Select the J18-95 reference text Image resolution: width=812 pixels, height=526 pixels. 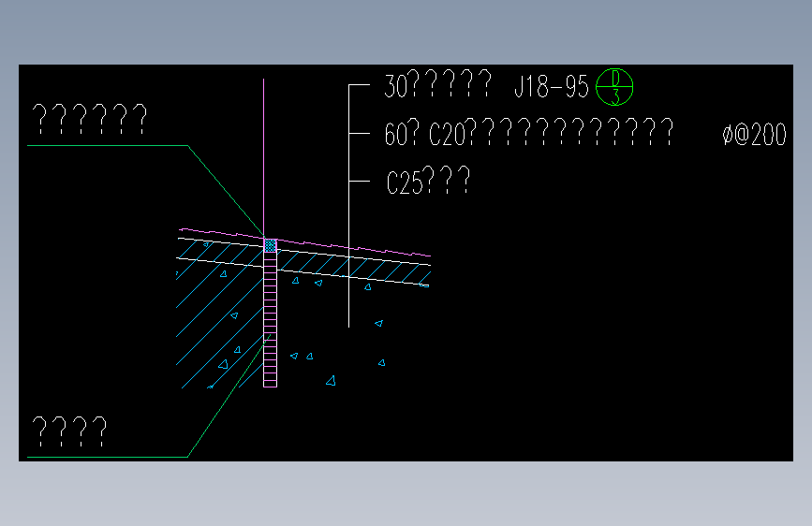coord(552,86)
